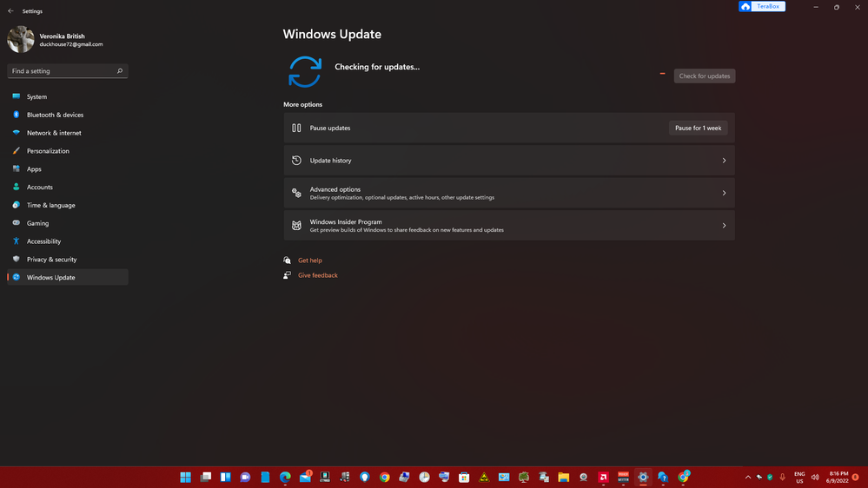Image resolution: width=868 pixels, height=488 pixels.
Task: Click the TeraBox button in title bar
Action: [762, 7]
